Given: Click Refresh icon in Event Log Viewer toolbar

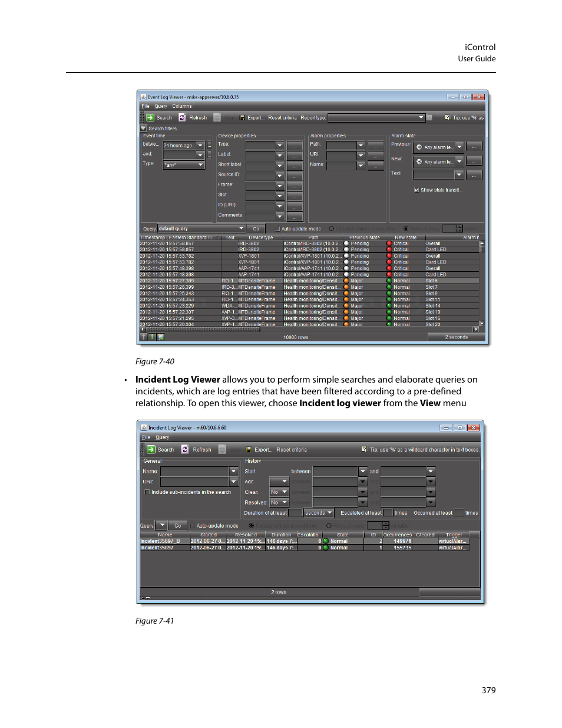Looking at the screenshot, I should pyautogui.click(x=182, y=117).
